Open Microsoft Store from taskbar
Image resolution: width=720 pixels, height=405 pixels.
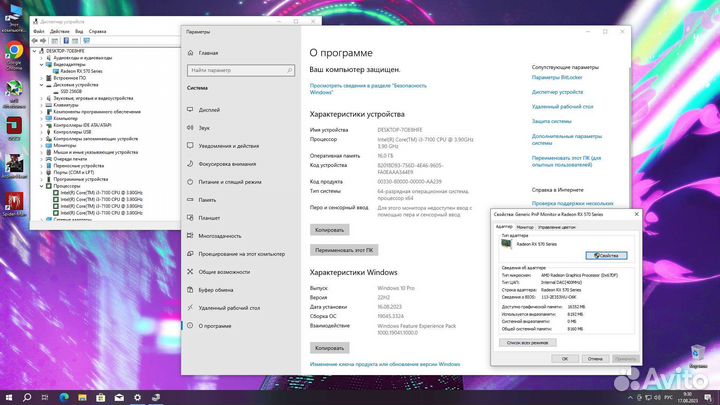click(101, 397)
